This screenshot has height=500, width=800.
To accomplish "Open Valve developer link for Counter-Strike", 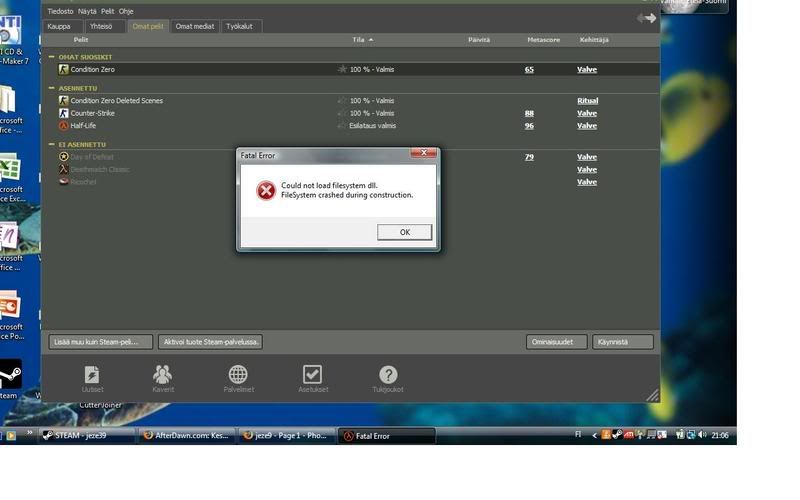I will point(586,114).
